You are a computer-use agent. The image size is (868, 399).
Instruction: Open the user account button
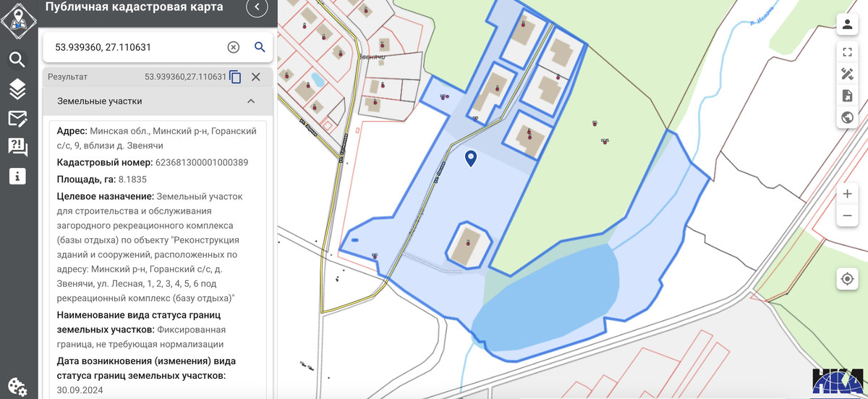[847, 24]
